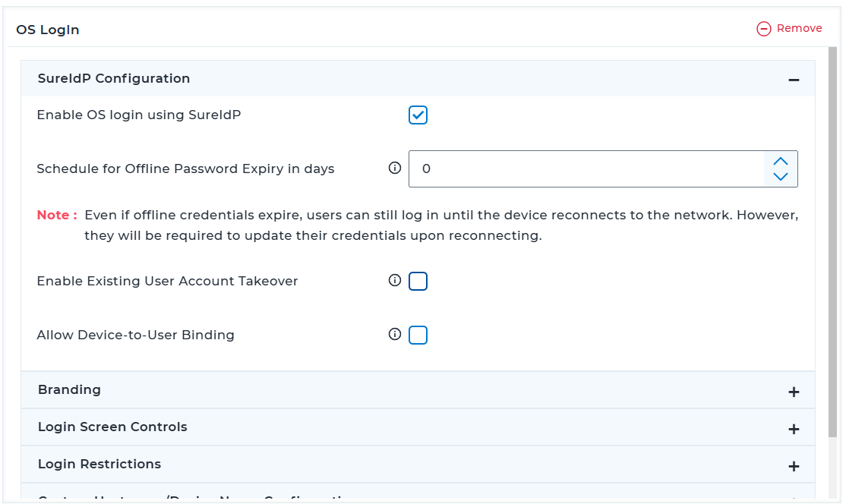Viewport: 846px width, 504px height.
Task: Click info icon for Device-to-User Binding
Action: click(x=394, y=334)
